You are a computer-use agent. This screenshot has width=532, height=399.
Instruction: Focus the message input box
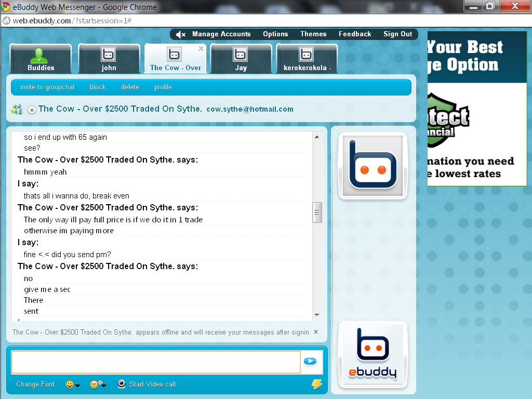point(156,362)
